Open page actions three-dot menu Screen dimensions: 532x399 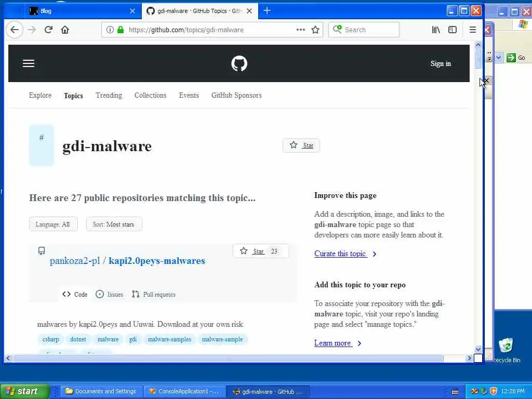301,30
